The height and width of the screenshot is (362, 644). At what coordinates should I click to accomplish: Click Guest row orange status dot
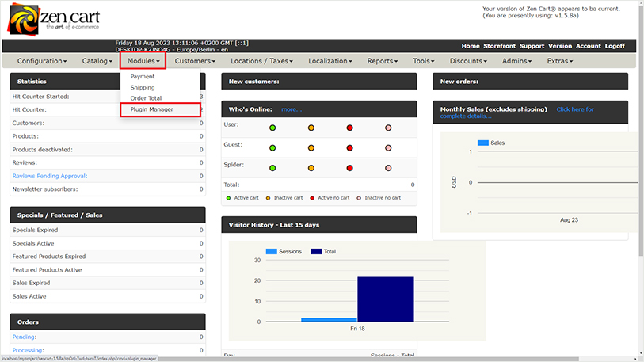click(x=311, y=148)
